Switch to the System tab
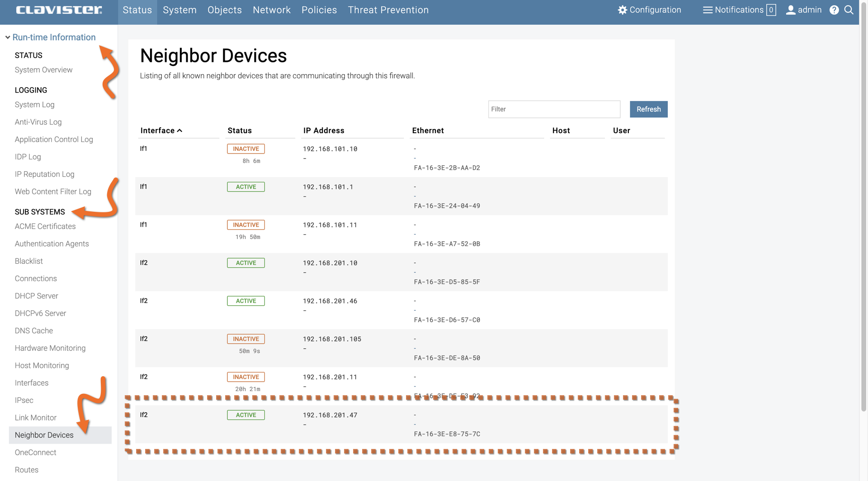 [x=179, y=9]
